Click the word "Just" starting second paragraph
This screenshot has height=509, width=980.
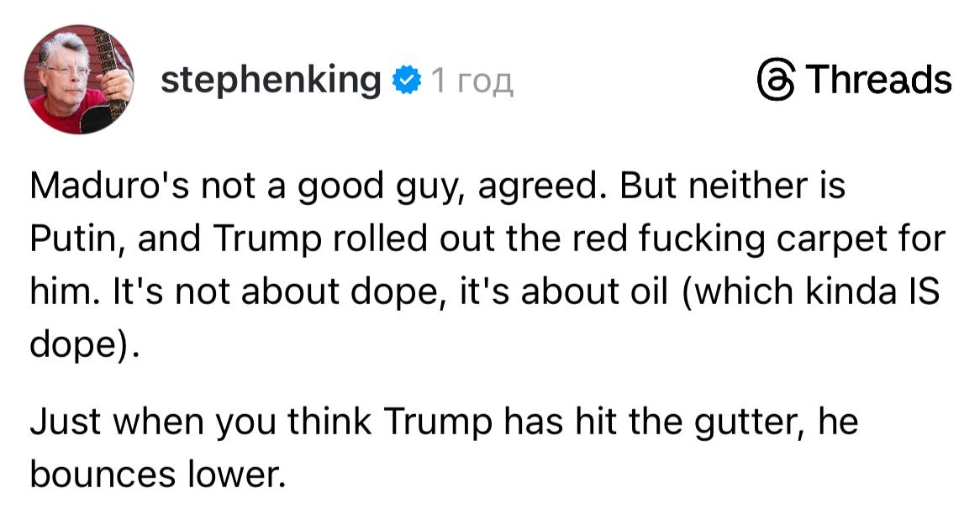[65, 422]
